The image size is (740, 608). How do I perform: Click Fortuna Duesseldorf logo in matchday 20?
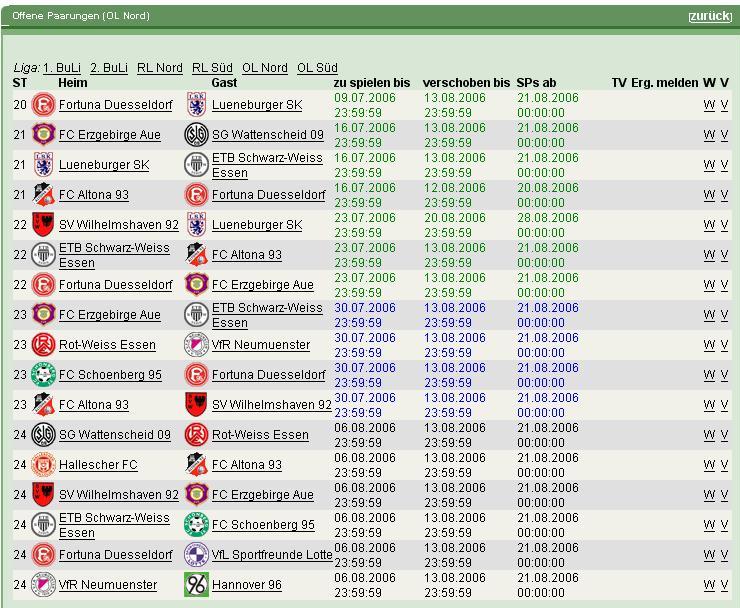[x=43, y=105]
